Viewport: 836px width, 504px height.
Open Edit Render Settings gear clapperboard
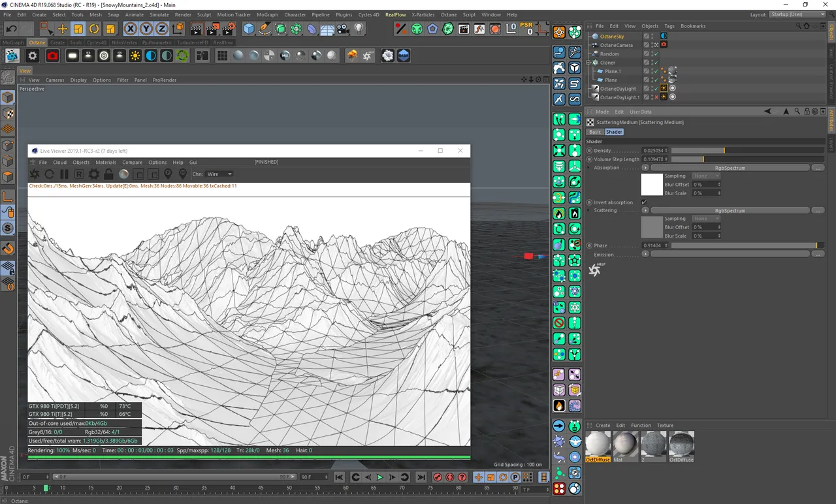(x=229, y=29)
